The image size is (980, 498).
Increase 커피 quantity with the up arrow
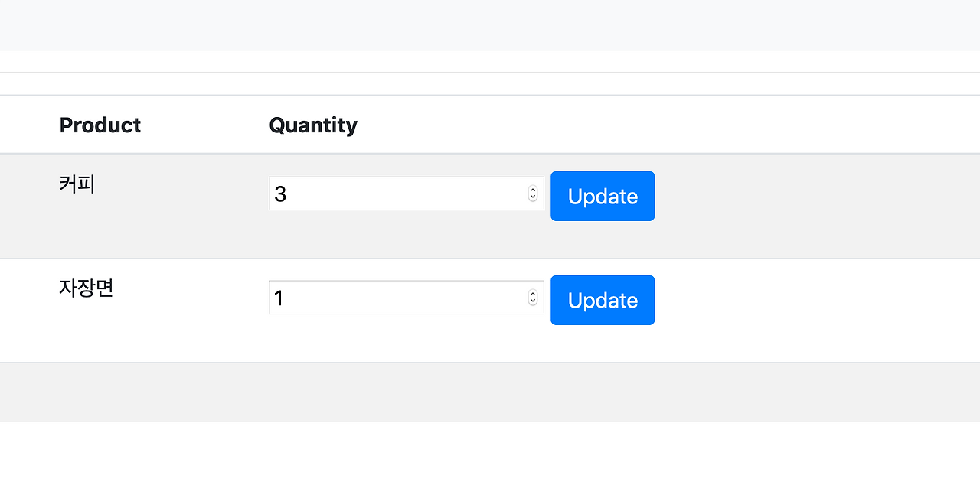[533, 190]
